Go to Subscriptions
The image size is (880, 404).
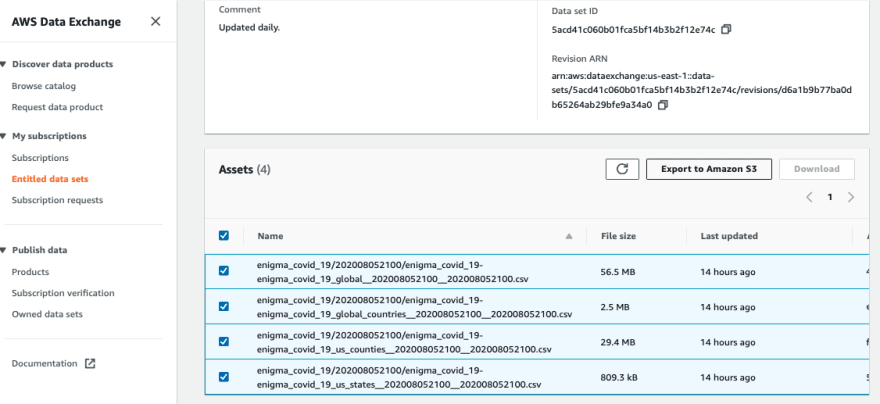tap(40, 158)
